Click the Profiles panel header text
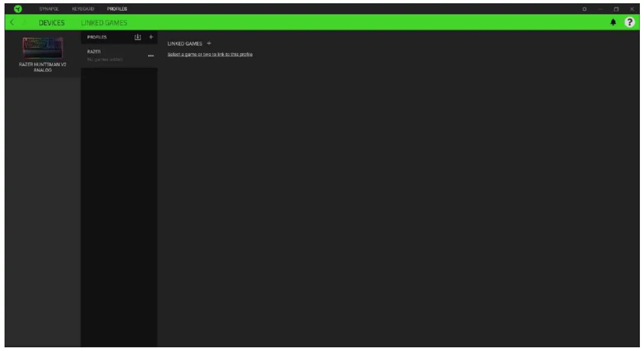Screen dimensions: 644x351 97,37
